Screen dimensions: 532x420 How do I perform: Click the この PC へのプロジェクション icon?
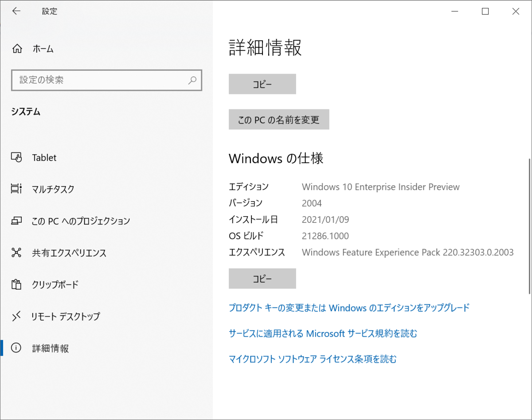pyautogui.click(x=16, y=221)
